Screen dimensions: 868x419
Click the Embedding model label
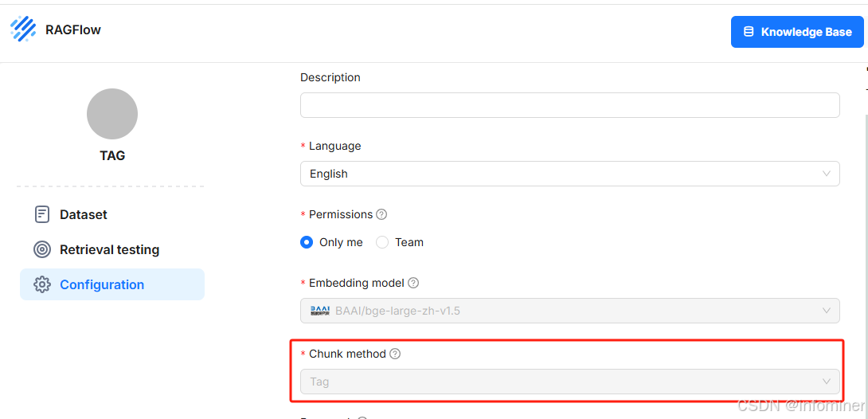[357, 283]
